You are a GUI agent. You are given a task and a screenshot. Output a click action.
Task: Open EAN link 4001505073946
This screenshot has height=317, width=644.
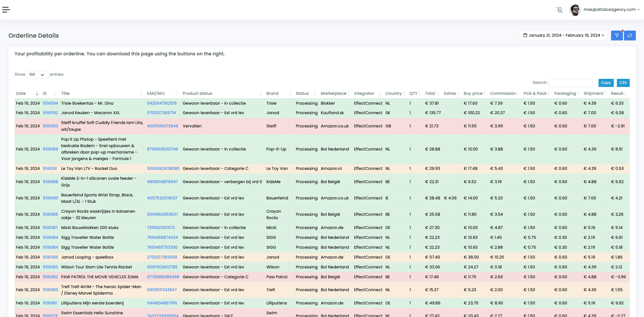coord(162,126)
